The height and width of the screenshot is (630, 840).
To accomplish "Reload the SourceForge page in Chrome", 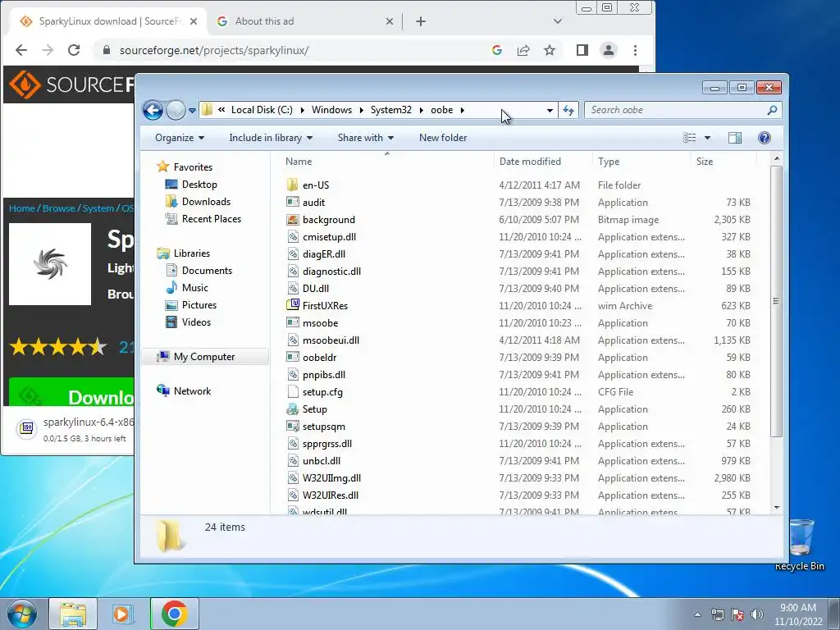I will 74,50.
